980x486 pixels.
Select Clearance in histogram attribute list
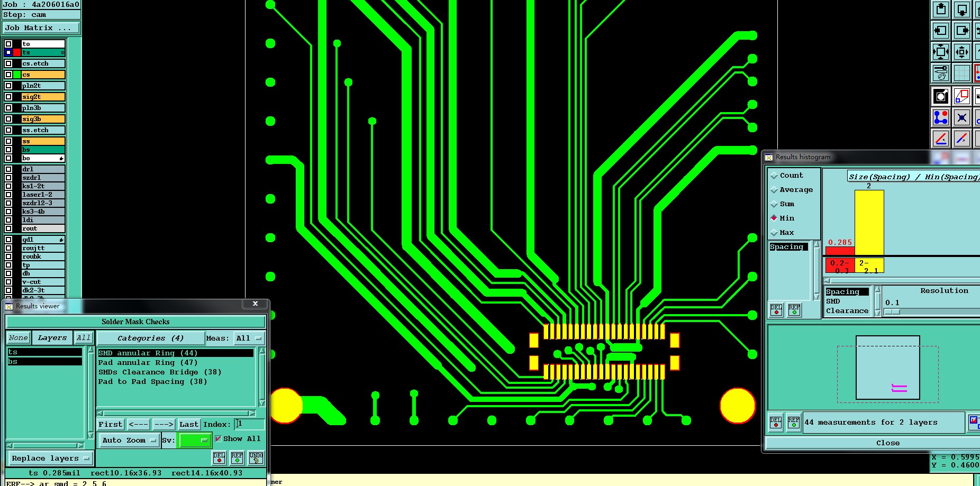(847, 311)
